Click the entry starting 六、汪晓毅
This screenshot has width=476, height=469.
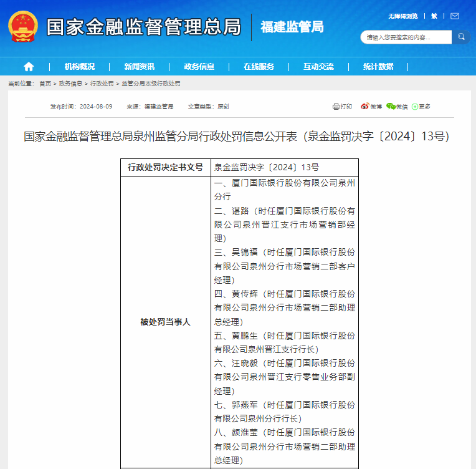tap(285, 377)
